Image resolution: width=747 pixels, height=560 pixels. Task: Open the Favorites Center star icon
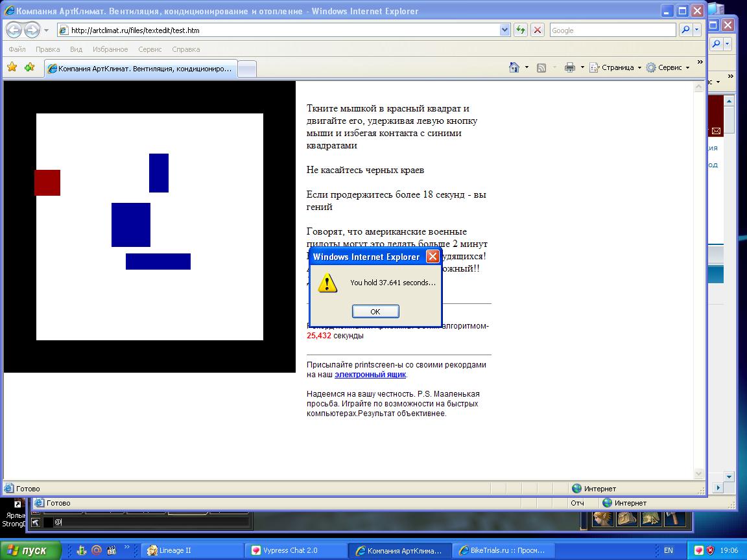click(x=12, y=67)
